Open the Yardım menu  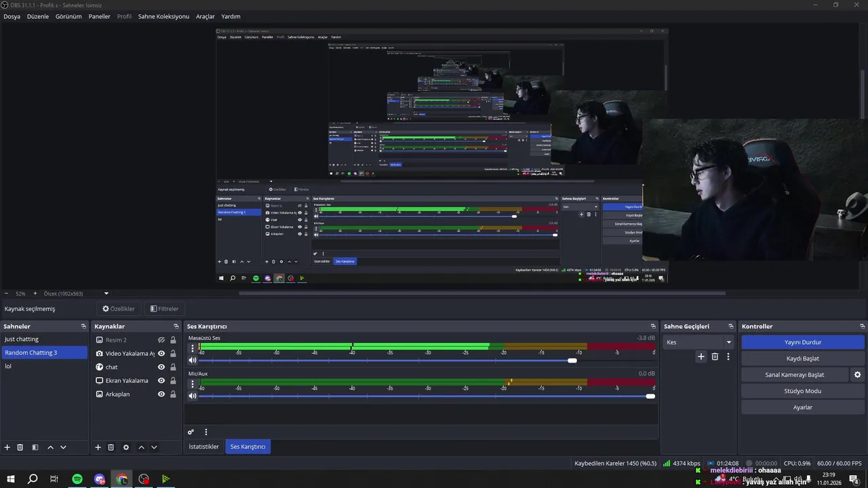point(231,16)
